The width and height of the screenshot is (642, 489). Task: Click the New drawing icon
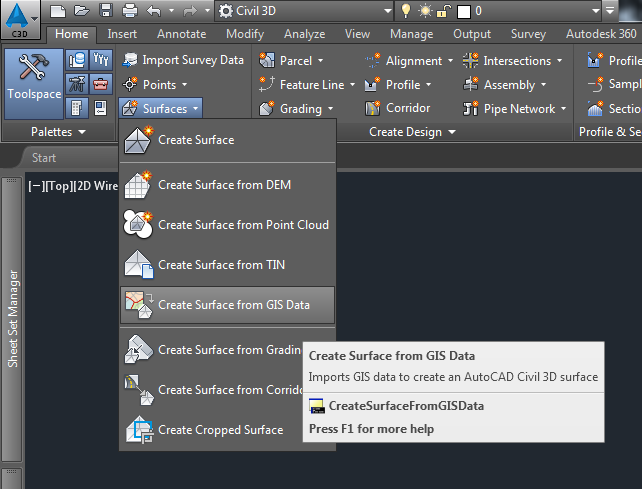click(x=58, y=11)
